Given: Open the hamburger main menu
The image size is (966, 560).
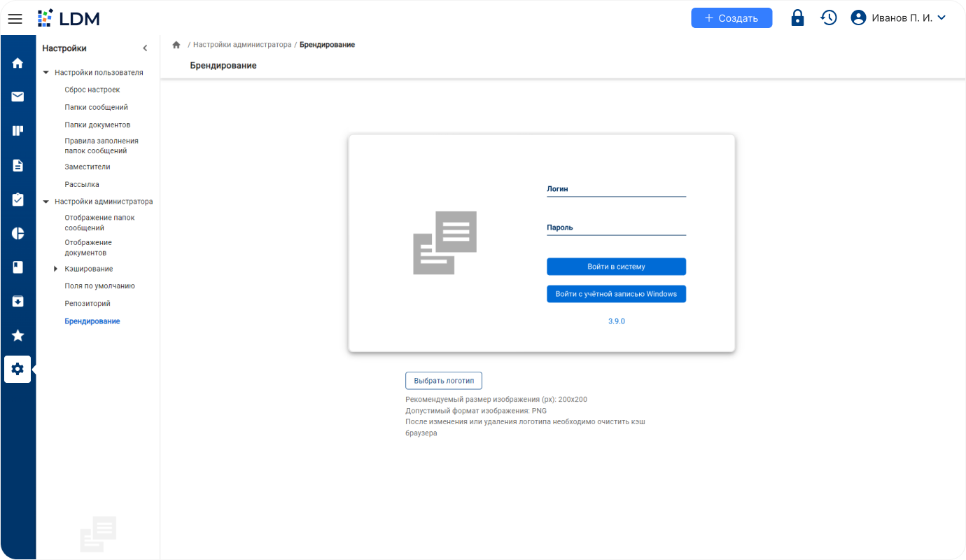Looking at the screenshot, I should tap(15, 18).
